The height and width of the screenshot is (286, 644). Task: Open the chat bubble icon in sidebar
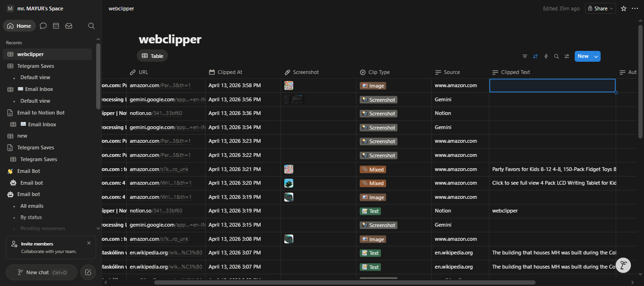tap(43, 26)
